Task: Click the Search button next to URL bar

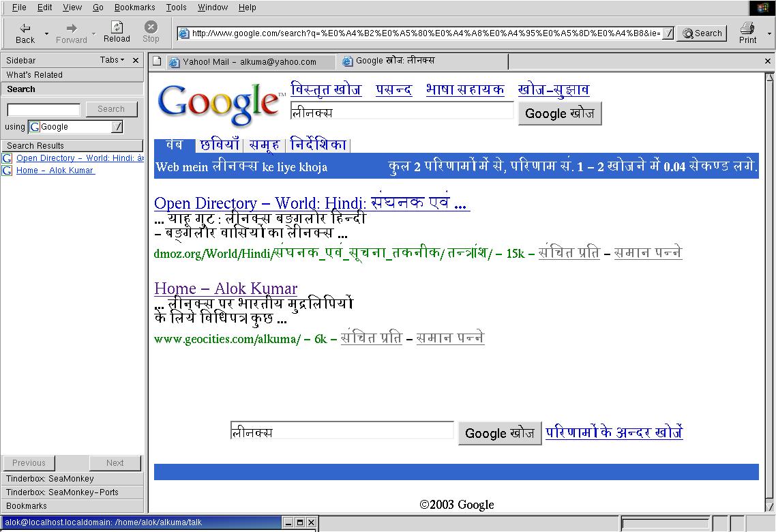Action: [x=702, y=33]
